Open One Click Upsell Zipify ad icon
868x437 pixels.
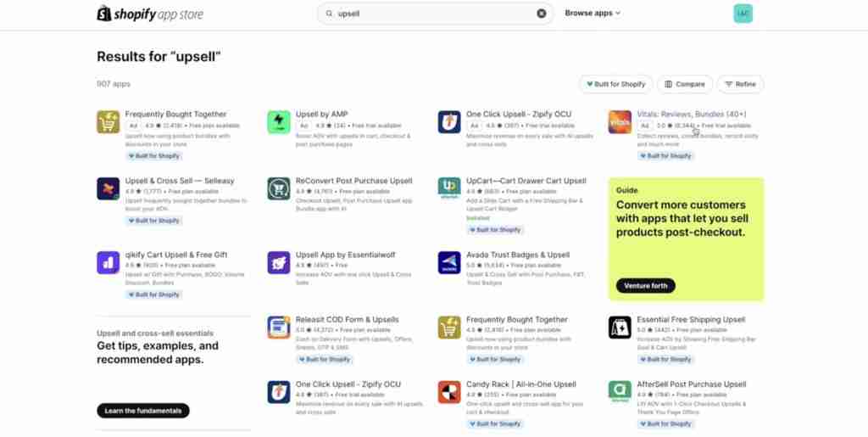449,122
